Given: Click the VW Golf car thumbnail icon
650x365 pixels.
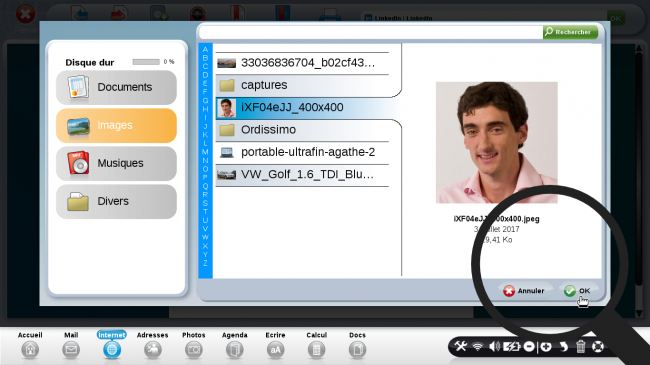Looking at the screenshot, I should 226,175.
